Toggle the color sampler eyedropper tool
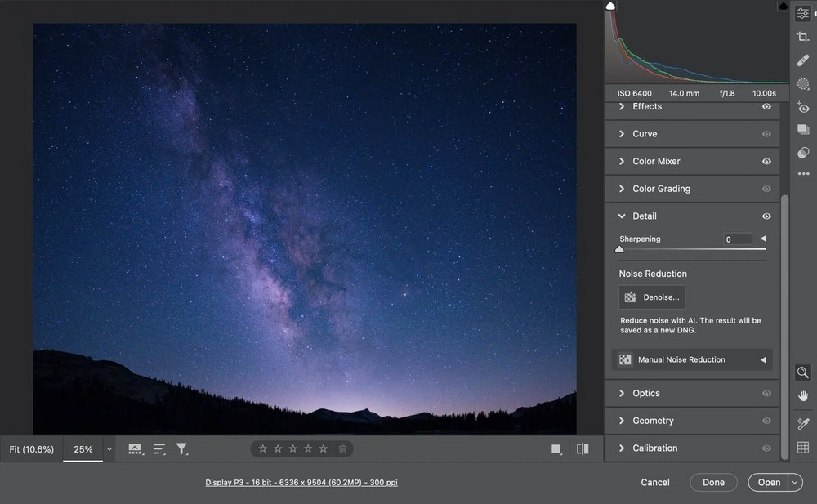 (x=803, y=424)
